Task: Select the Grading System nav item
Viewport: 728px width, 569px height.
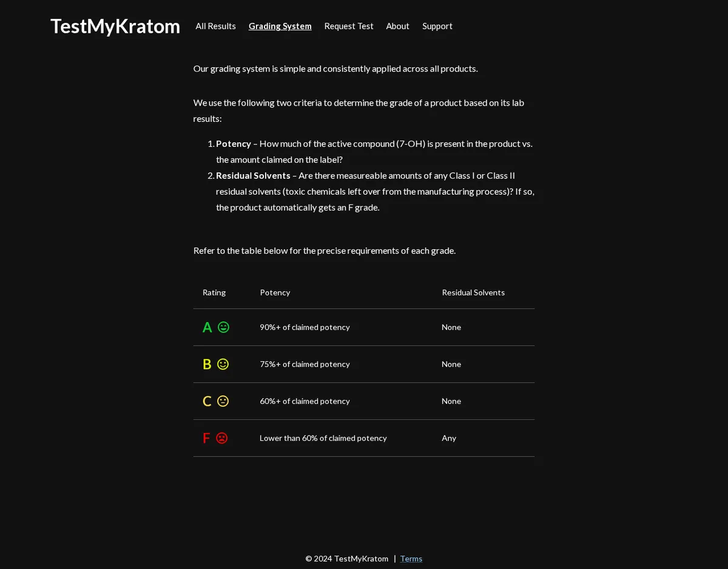Action: coord(280,26)
